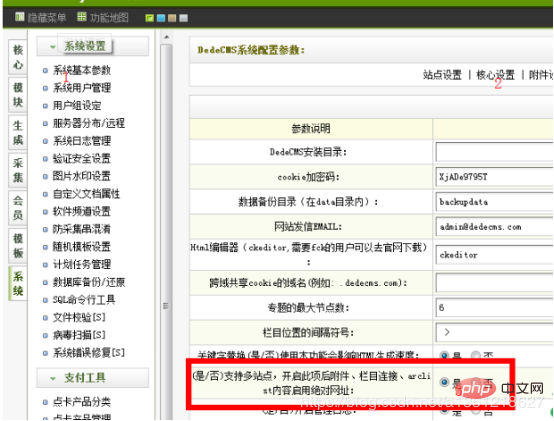
Task: Open 随机模板设置 menu item
Action: pyautogui.click(x=82, y=247)
